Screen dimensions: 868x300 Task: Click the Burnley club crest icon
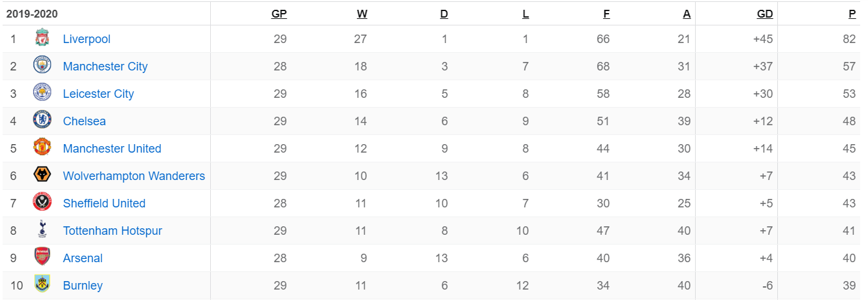42,285
